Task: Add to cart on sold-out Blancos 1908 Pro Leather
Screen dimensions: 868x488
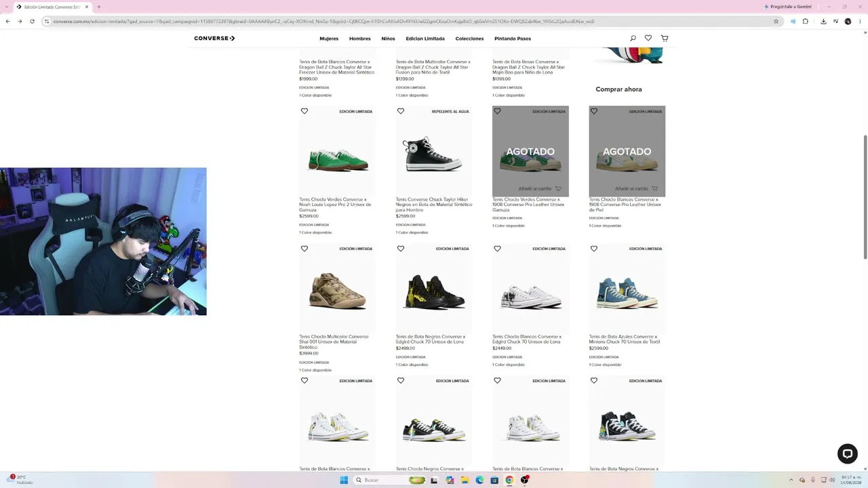Action: [x=636, y=188]
